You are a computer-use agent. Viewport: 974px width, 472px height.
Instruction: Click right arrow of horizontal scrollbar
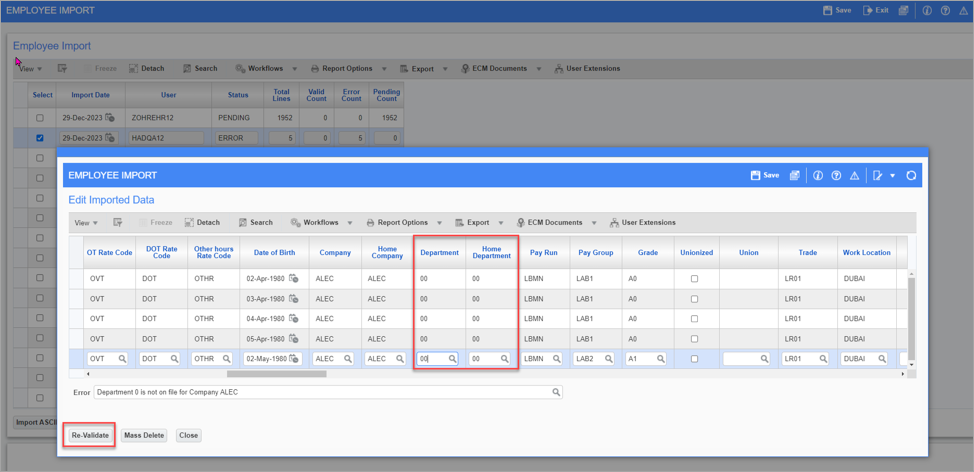(x=903, y=374)
